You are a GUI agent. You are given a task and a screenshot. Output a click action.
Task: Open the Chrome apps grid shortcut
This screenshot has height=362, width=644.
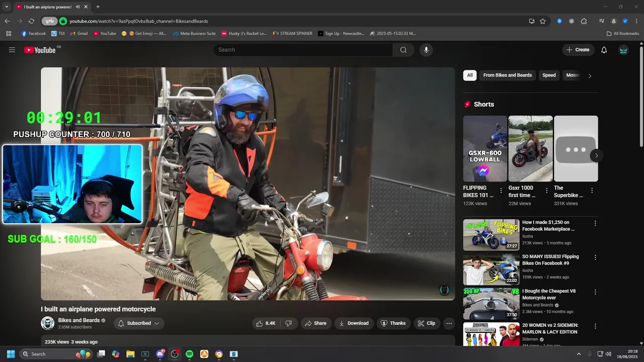click(x=9, y=34)
